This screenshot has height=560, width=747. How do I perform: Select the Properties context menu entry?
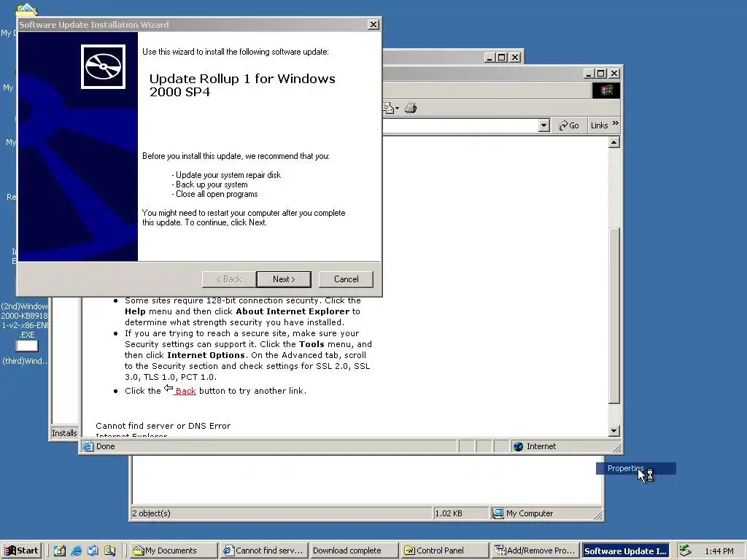click(x=635, y=469)
